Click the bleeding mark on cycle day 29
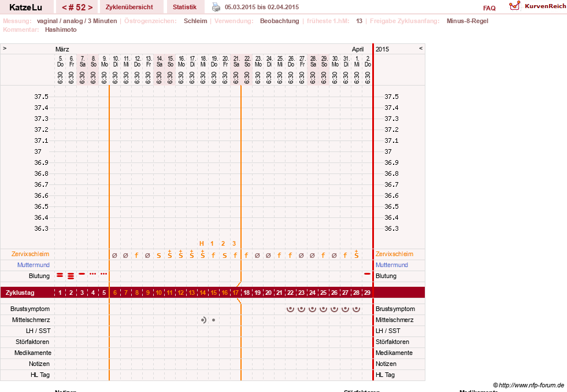The height and width of the screenshot is (392, 567). tap(368, 273)
